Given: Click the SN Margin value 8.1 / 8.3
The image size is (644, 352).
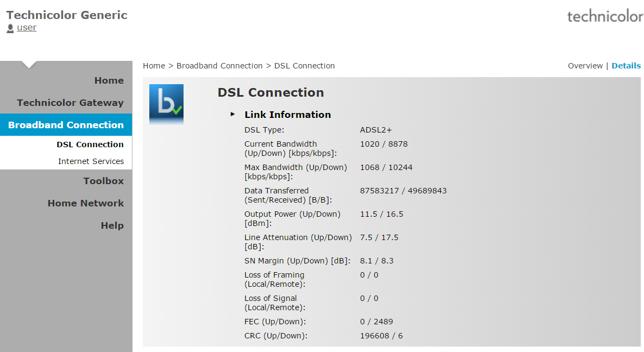Looking at the screenshot, I should coord(377,261).
